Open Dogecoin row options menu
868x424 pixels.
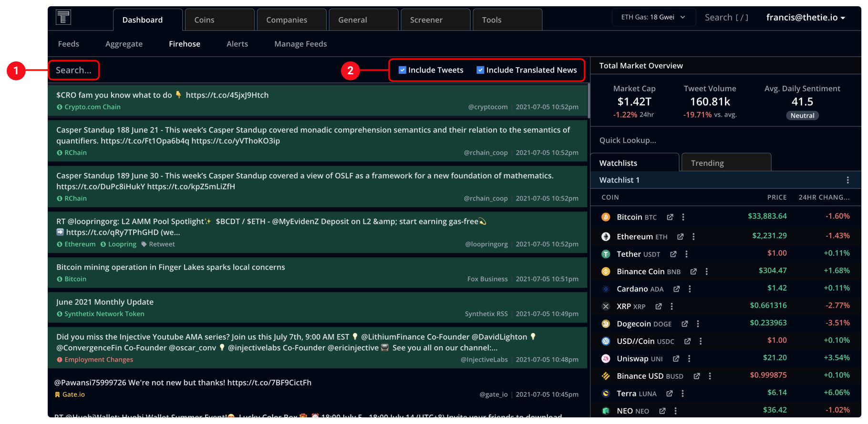(698, 324)
